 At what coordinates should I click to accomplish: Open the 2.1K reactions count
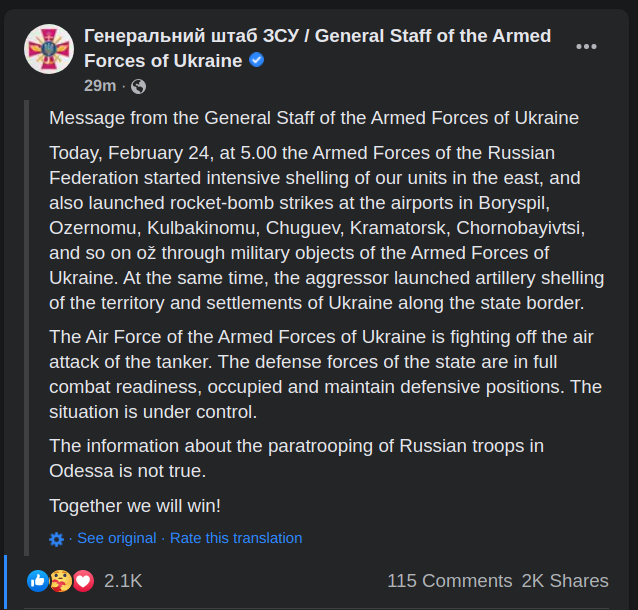(x=123, y=581)
